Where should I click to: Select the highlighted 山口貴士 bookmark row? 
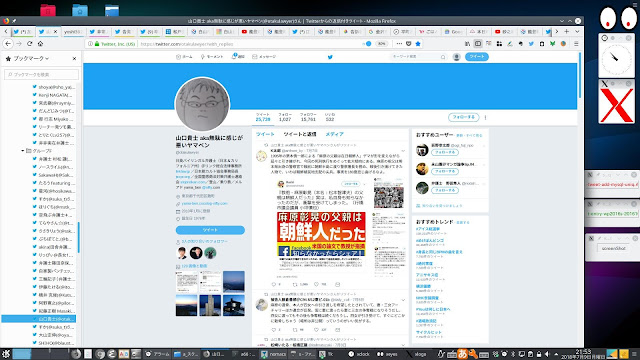(39, 319)
